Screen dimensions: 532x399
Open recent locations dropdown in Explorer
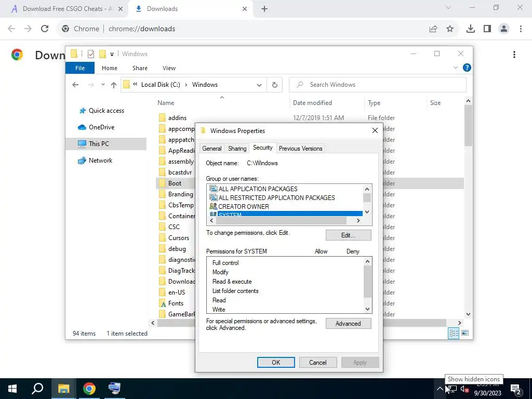pyautogui.click(x=103, y=85)
